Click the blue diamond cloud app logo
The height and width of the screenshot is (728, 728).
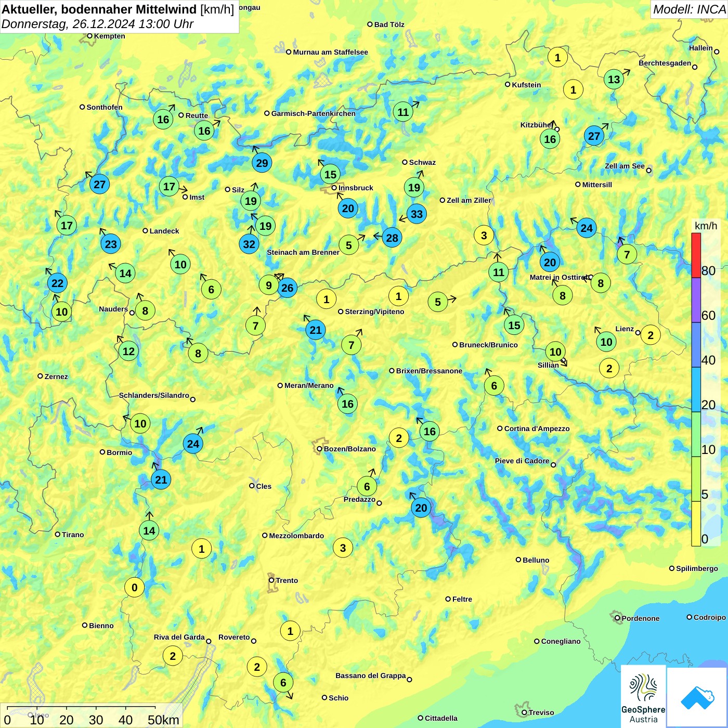click(x=697, y=698)
